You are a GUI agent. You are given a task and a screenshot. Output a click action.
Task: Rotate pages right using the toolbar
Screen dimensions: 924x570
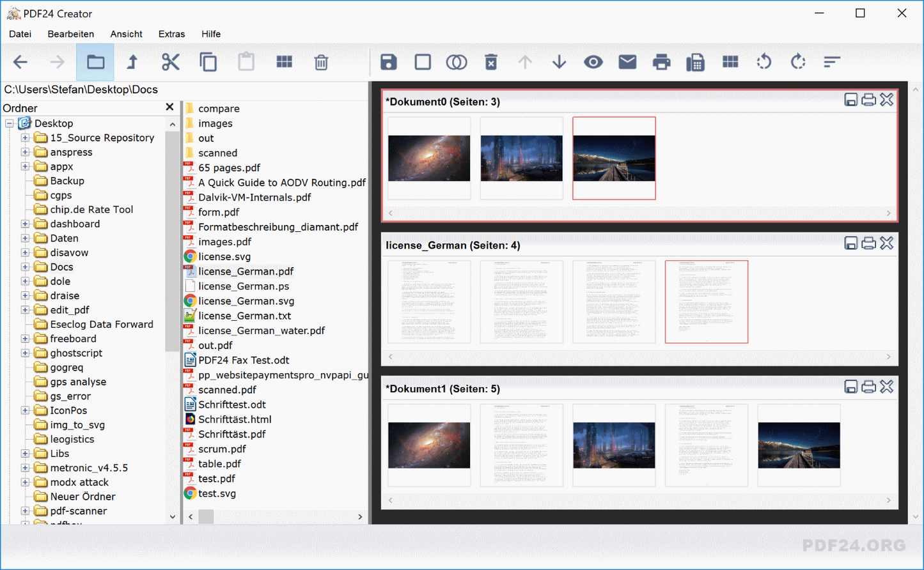pos(798,62)
